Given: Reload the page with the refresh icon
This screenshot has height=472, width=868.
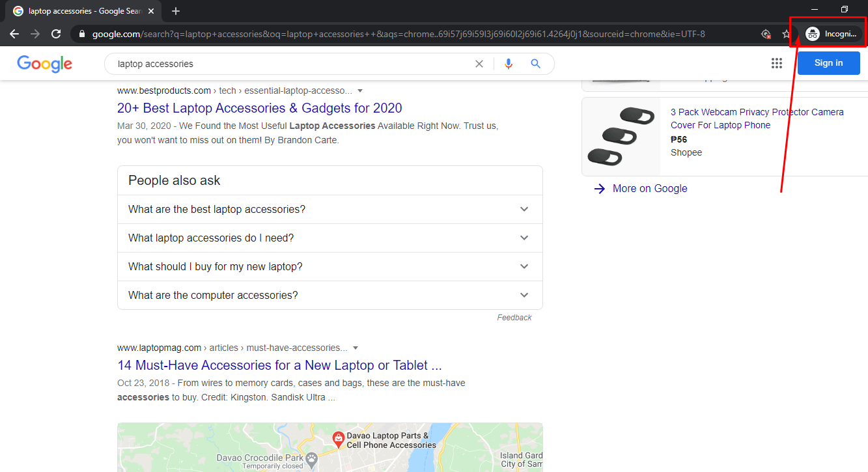Looking at the screenshot, I should (x=56, y=34).
